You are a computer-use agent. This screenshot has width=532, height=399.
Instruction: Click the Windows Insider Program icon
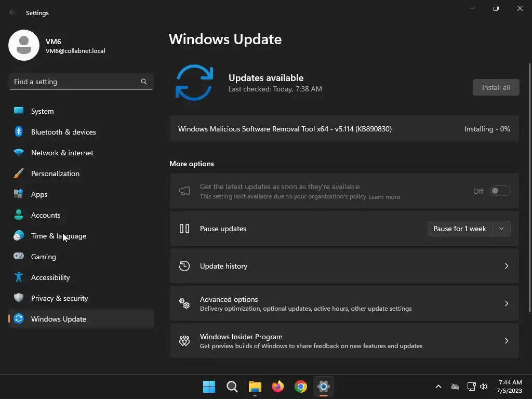(184, 341)
